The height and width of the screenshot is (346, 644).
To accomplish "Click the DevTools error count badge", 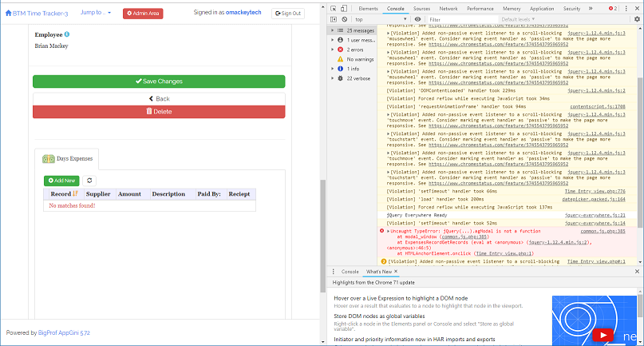I will pos(613,8).
